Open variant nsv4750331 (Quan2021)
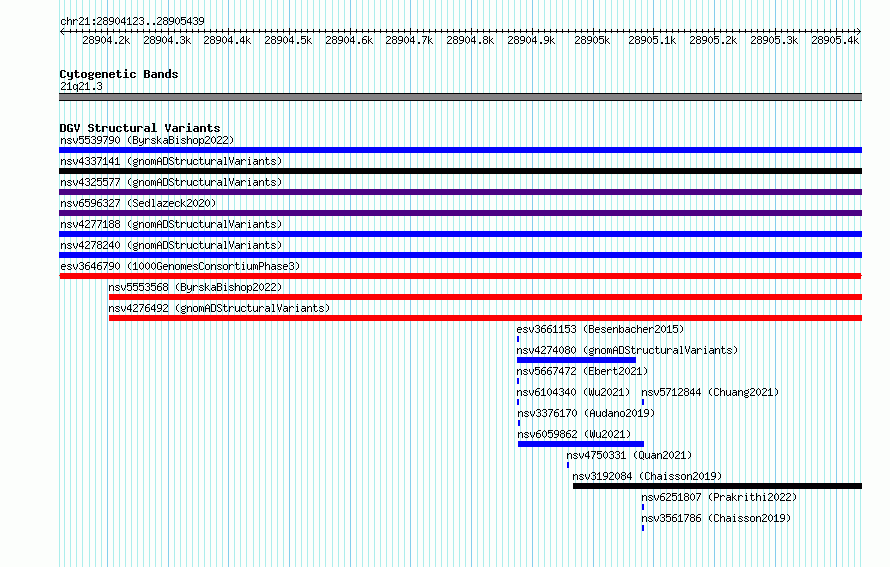Screen dimensions: 890x567 click(x=629, y=455)
